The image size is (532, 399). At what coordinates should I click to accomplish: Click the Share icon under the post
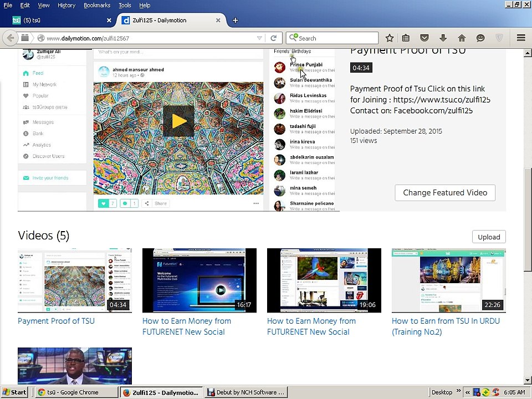(147, 203)
